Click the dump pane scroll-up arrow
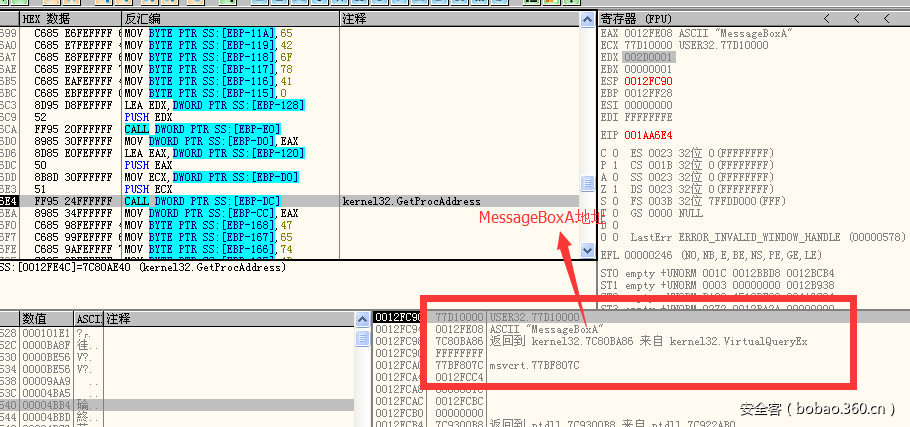This screenshot has width=910, height=427. 363,318
